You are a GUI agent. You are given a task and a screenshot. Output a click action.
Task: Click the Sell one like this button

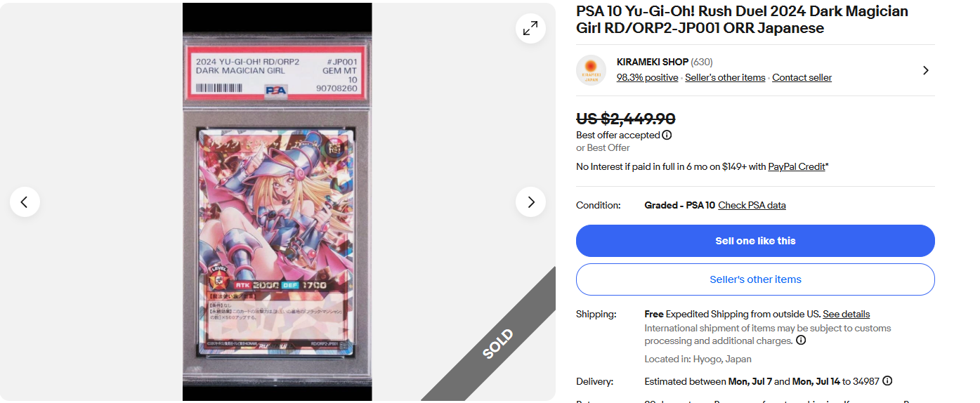click(755, 241)
